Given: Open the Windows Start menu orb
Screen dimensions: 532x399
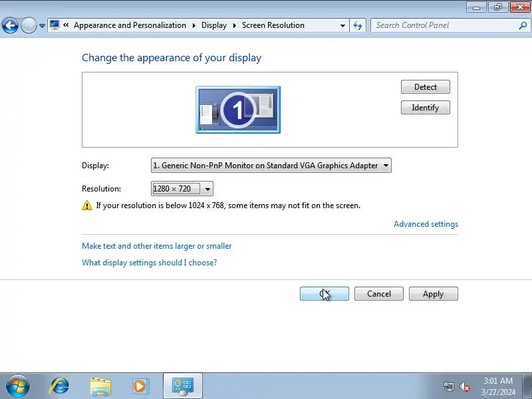Looking at the screenshot, I should click(18, 386).
